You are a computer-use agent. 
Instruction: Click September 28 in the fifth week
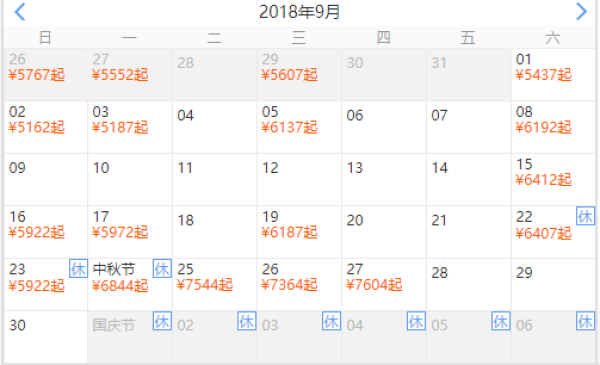click(469, 284)
